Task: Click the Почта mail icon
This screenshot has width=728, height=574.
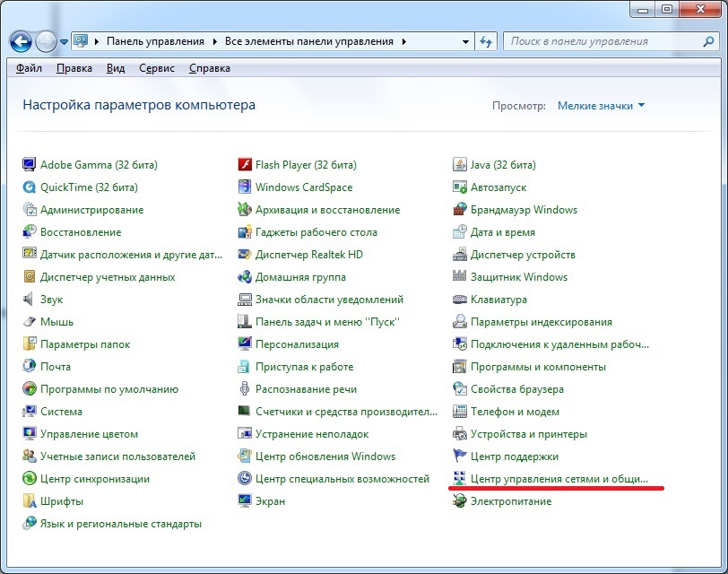Action: click(30, 367)
